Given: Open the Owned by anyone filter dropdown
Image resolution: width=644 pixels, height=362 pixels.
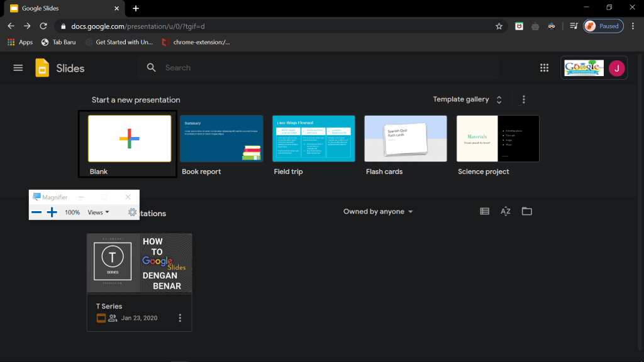Looking at the screenshot, I should 378,212.
